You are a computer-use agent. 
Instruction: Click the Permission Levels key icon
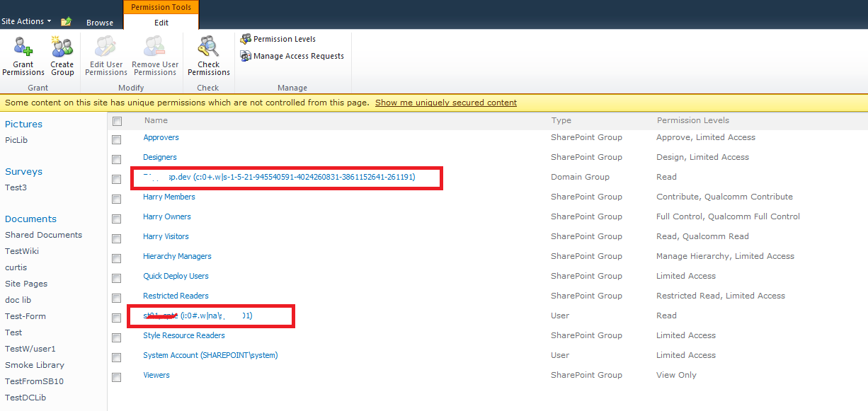pos(246,39)
